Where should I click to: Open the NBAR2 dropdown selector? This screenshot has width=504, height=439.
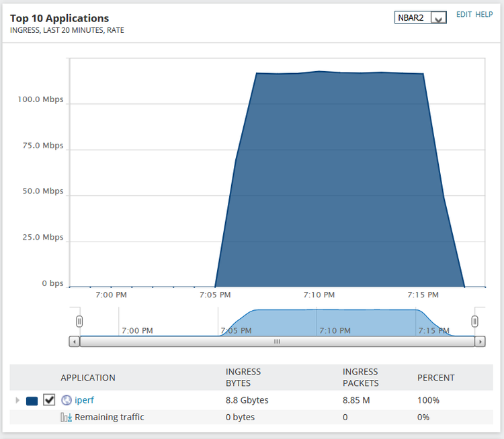click(x=420, y=17)
